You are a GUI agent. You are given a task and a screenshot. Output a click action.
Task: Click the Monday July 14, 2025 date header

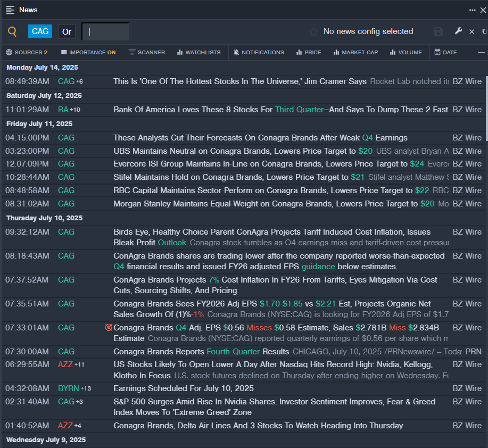(43, 68)
